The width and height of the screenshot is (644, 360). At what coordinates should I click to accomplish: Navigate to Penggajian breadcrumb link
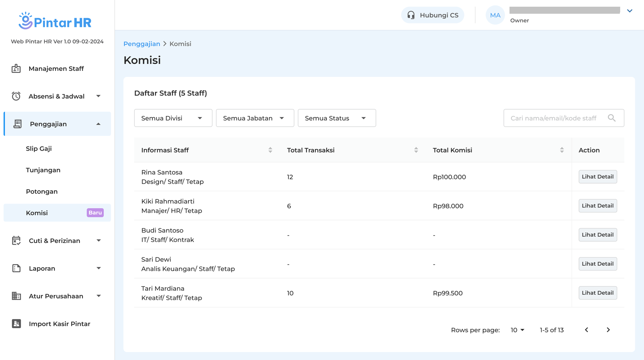[x=142, y=44]
